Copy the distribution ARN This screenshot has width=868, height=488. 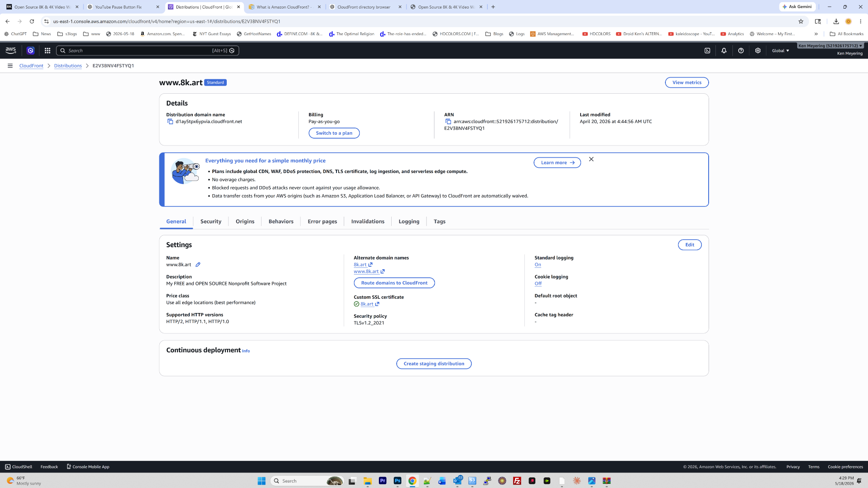pos(448,122)
